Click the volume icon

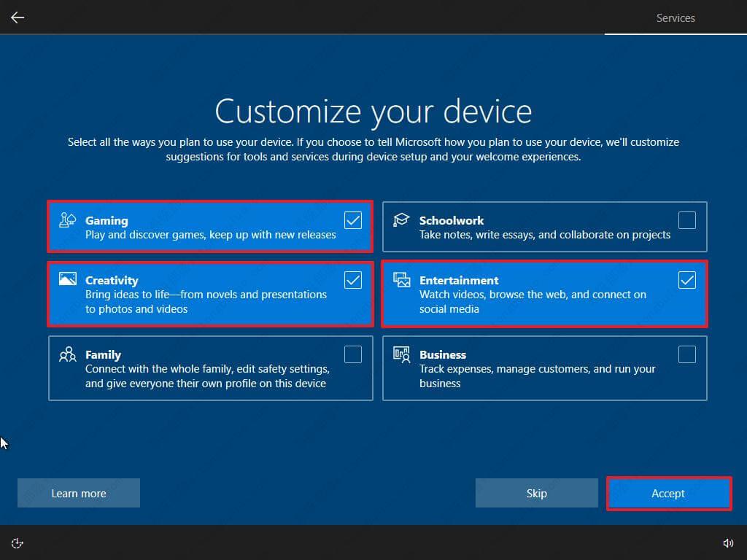728,542
